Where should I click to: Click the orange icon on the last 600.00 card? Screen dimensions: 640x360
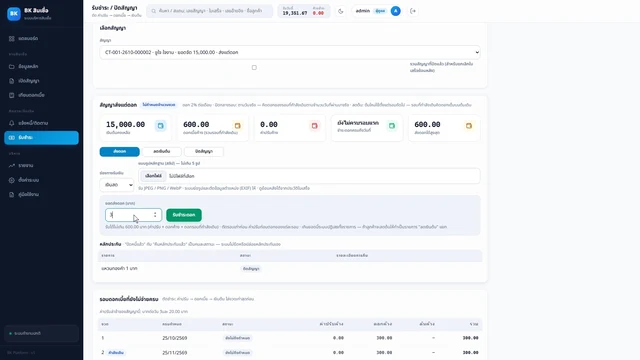(469, 126)
